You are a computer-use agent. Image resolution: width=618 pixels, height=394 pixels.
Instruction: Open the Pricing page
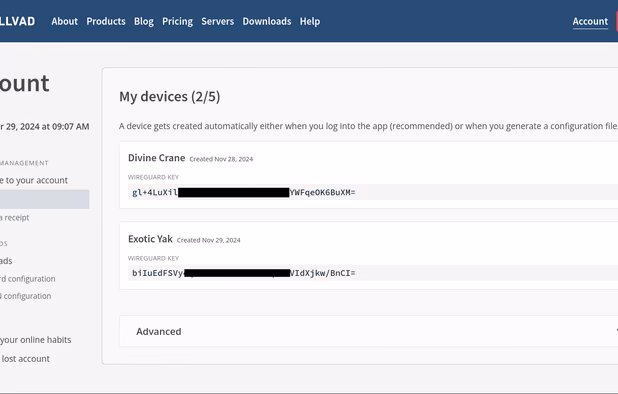[x=177, y=21]
